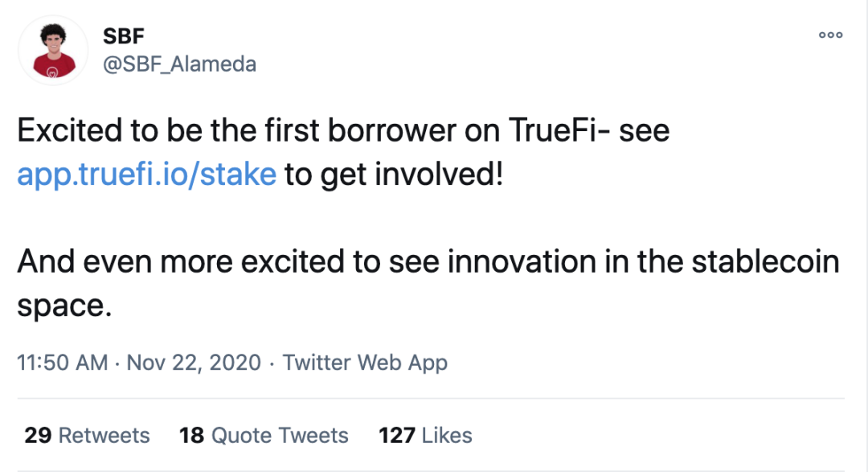
Task: Select the Nov 22, 2020 date
Action: pyautogui.click(x=194, y=363)
